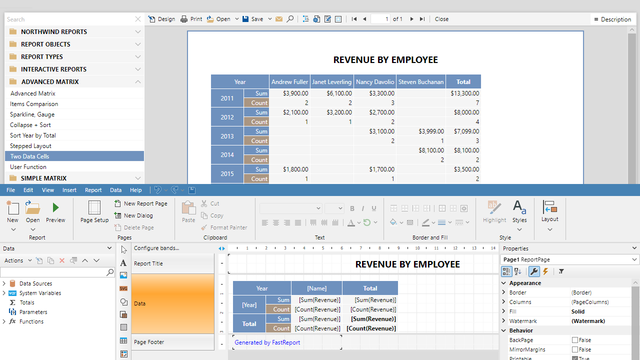This screenshot has width=640, height=360.
Task: Click Configure bands button
Action: tap(156, 248)
